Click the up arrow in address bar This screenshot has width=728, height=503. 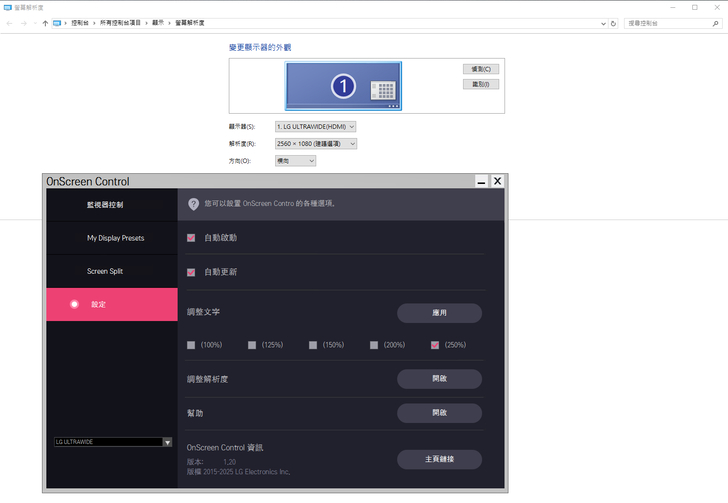click(45, 23)
